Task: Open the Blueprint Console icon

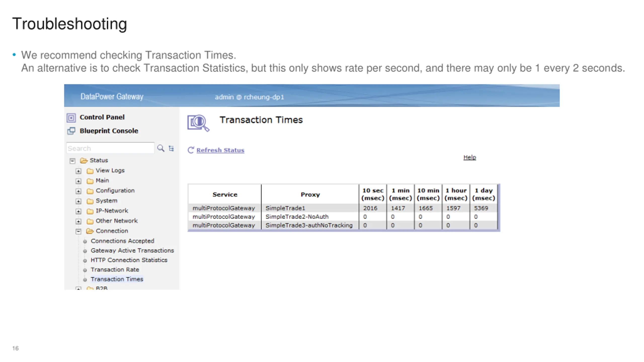Action: [71, 131]
